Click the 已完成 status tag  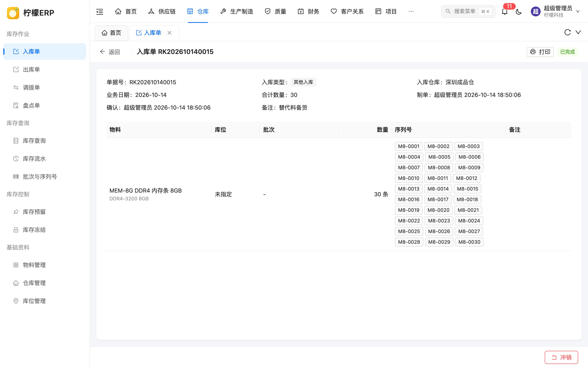tap(567, 52)
